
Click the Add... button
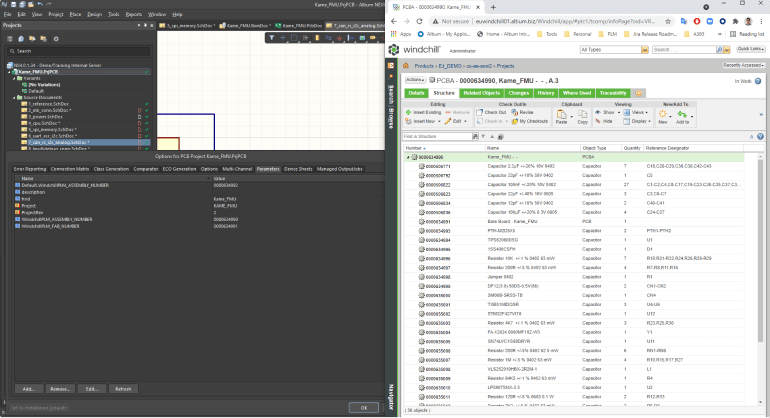point(29,388)
